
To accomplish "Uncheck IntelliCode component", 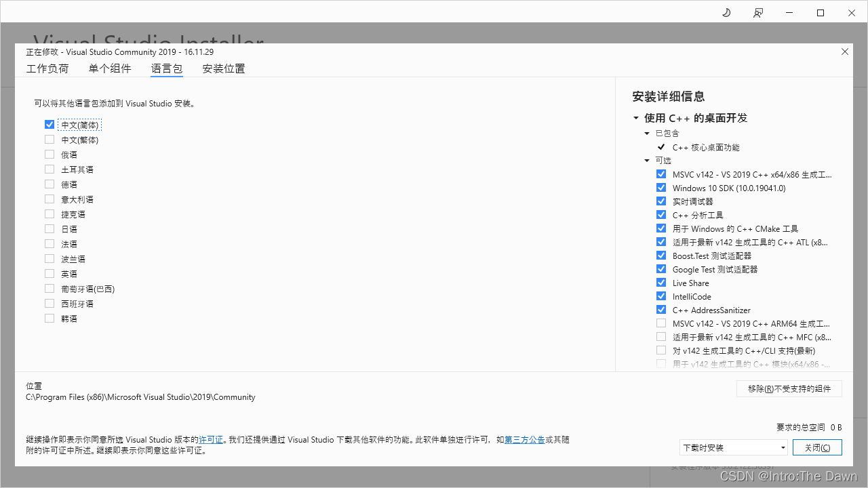I will click(x=661, y=296).
